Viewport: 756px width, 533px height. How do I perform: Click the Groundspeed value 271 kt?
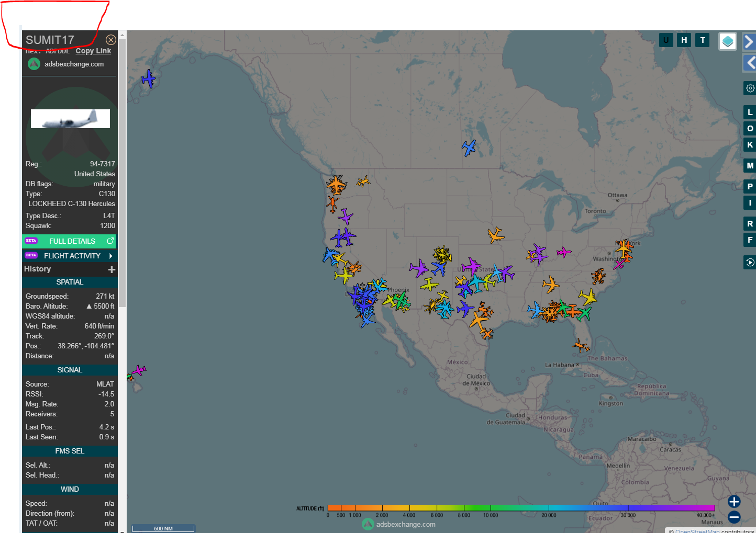tap(105, 296)
